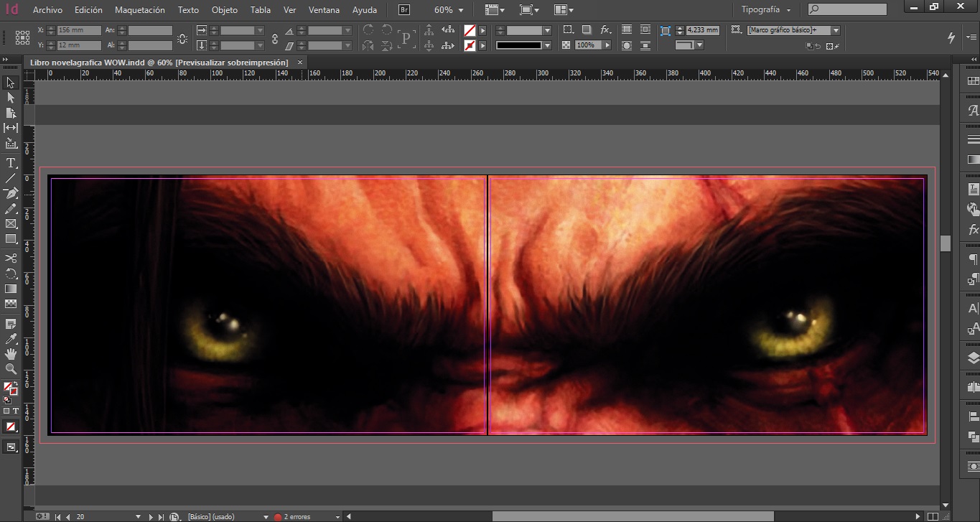The width and height of the screenshot is (980, 522).
Task: Click the fill color swatch in toolbox
Action: pyautogui.click(x=8, y=388)
